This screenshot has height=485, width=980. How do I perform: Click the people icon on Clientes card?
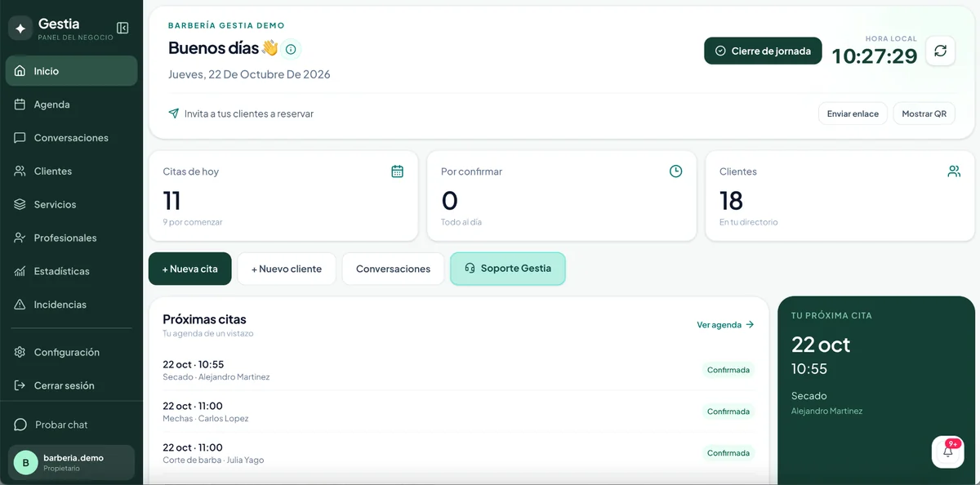[x=954, y=171]
